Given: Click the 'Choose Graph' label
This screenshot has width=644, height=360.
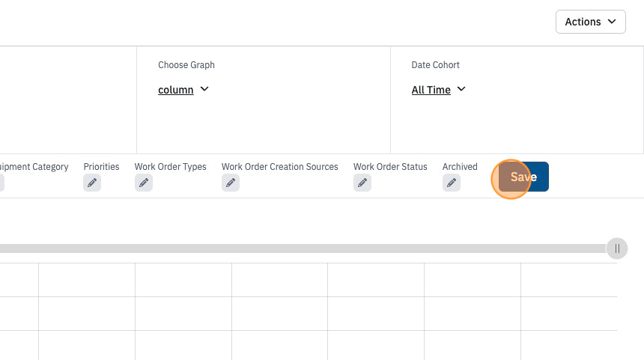Looking at the screenshot, I should coord(186,65).
